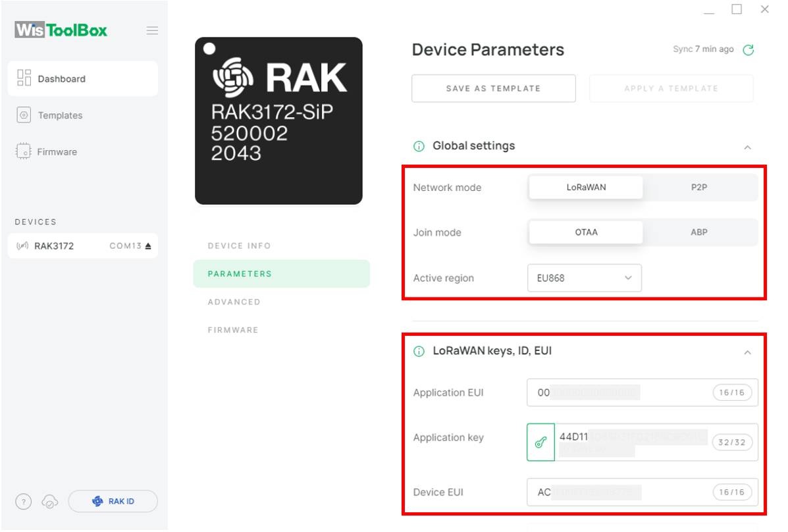Click the Dashboard grid icon
The height and width of the screenshot is (532, 788).
24,78
